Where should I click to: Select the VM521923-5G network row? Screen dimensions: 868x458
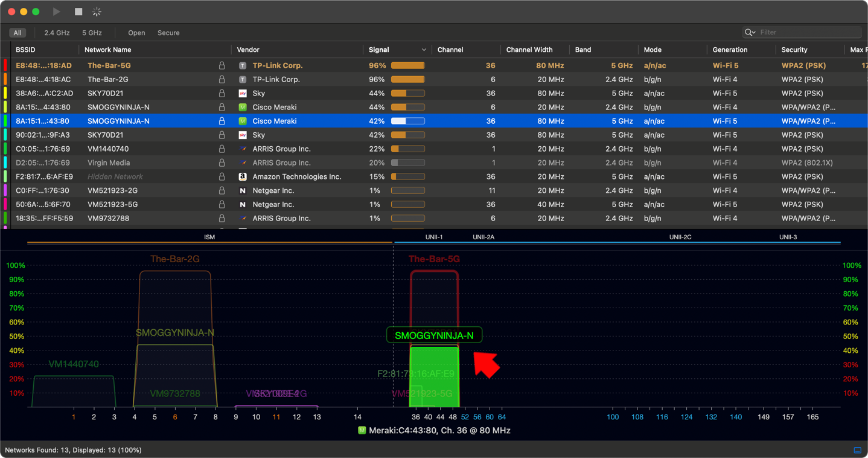tap(434, 204)
